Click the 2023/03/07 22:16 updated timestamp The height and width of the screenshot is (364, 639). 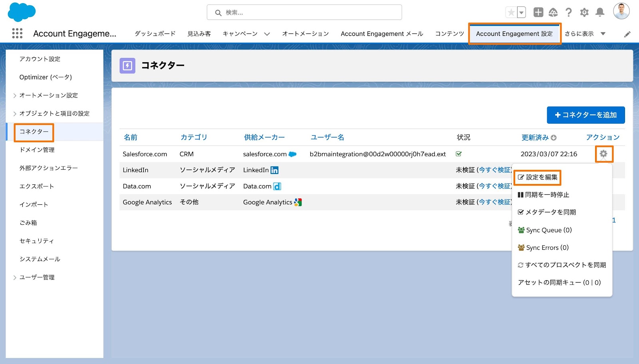[549, 154]
